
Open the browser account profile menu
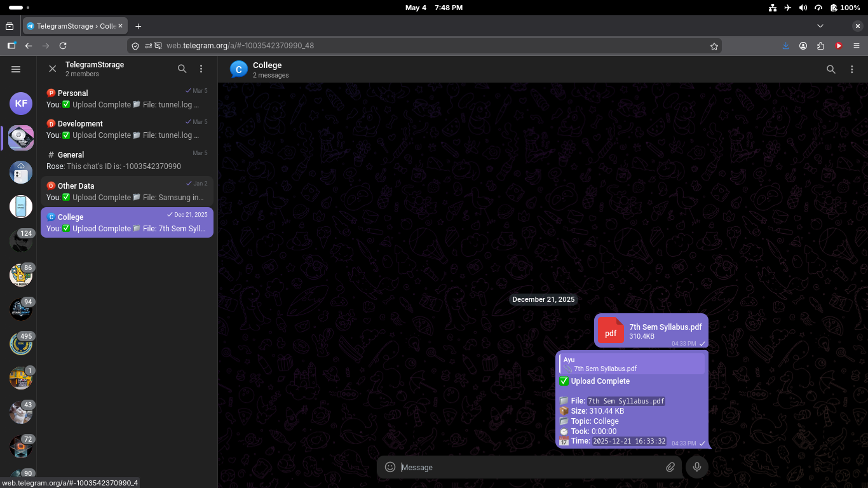[x=804, y=46]
